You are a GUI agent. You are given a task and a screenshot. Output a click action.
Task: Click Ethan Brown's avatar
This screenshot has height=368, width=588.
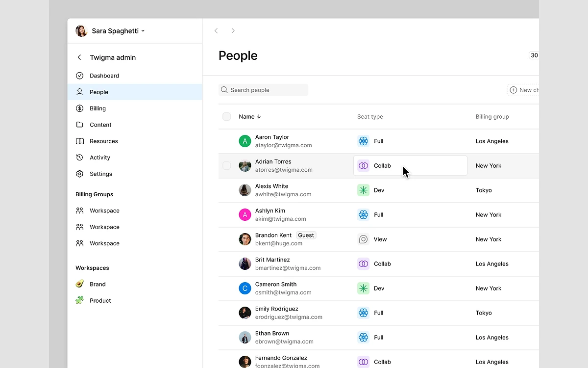click(245, 338)
